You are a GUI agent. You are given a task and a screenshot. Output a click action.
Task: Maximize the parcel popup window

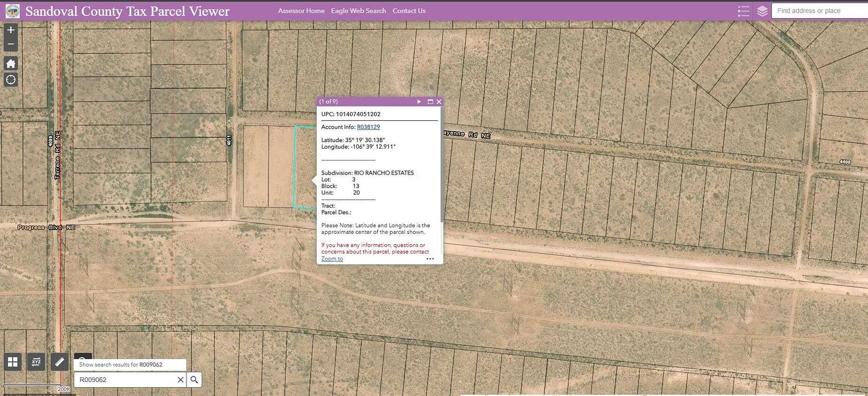430,102
